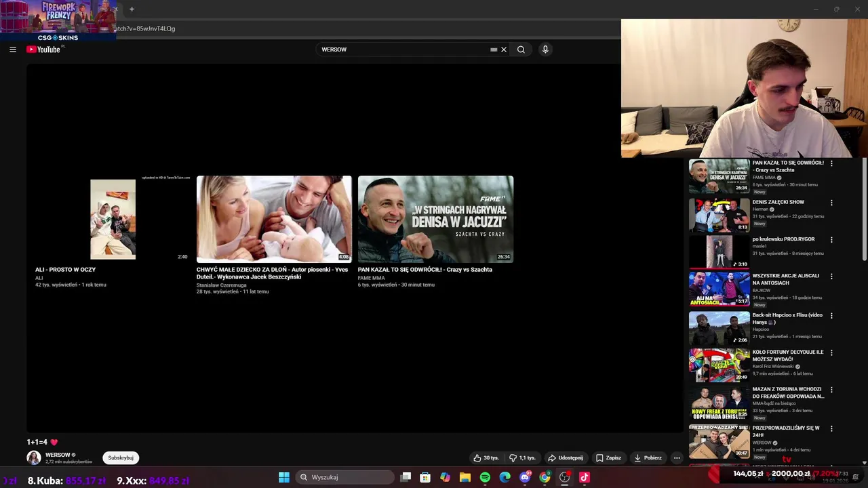This screenshot has height=488, width=868.
Task: Clear the WERSOW search query
Action: (504, 49)
